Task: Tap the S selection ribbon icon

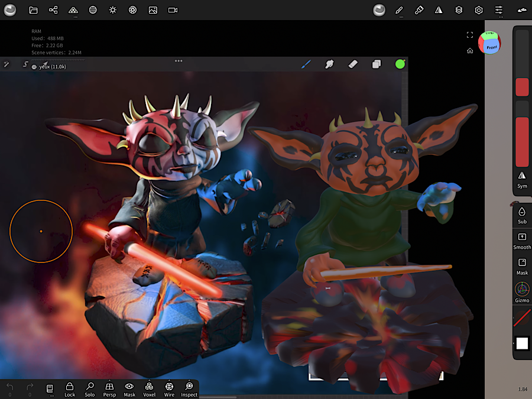Action: (25, 64)
